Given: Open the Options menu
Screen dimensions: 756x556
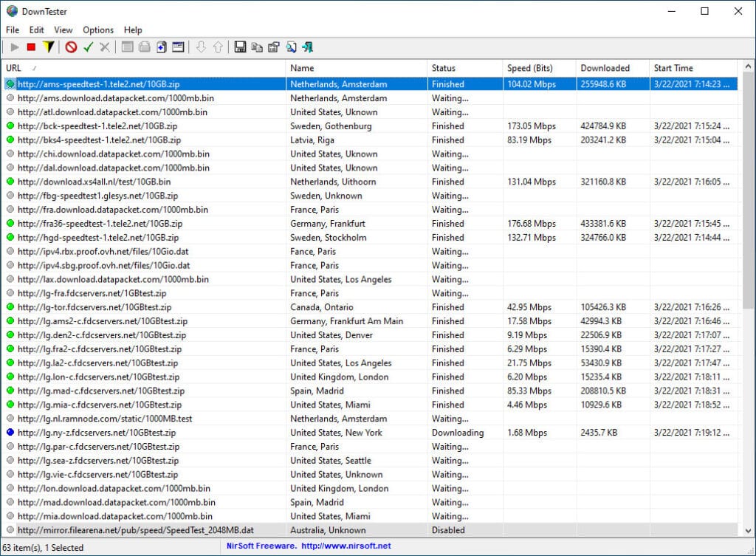Looking at the screenshot, I should click(x=98, y=30).
